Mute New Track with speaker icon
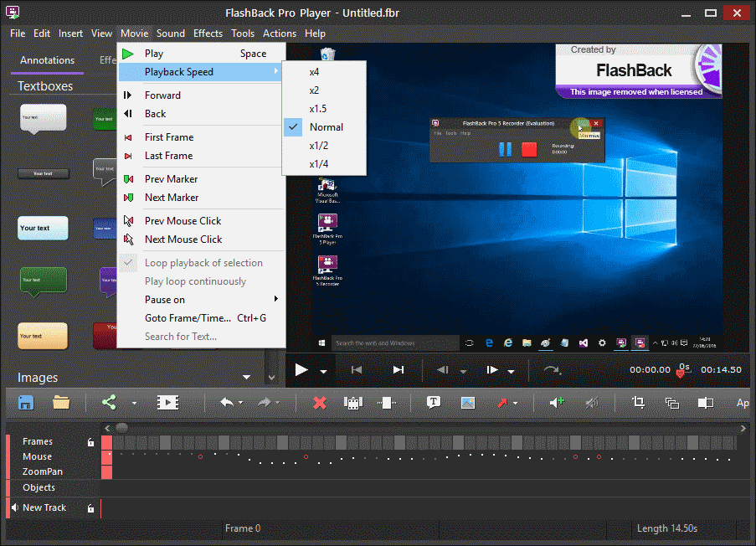Screen dimensions: 756x546 coord(15,507)
